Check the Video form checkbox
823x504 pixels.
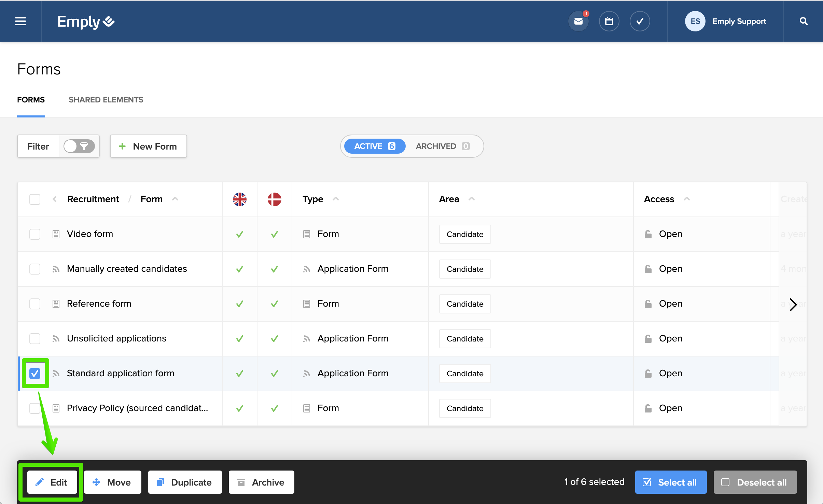tap(35, 234)
